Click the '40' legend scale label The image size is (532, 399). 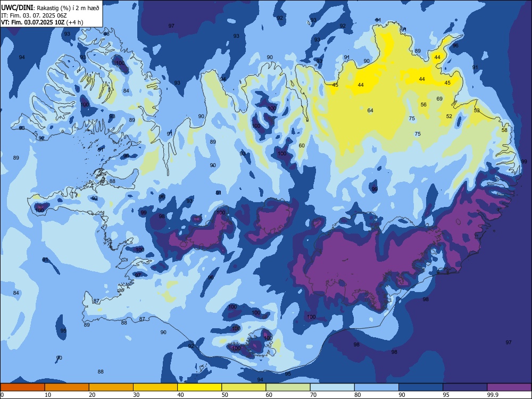[x=181, y=395]
